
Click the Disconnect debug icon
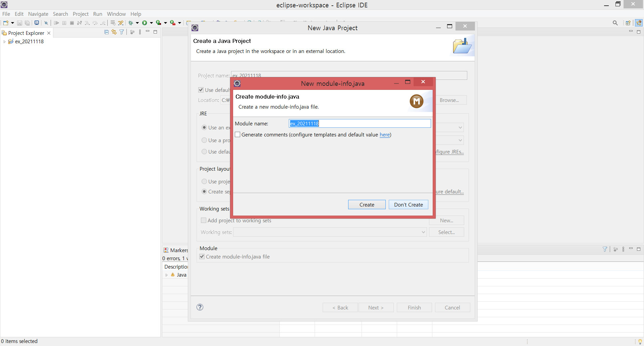click(x=79, y=23)
